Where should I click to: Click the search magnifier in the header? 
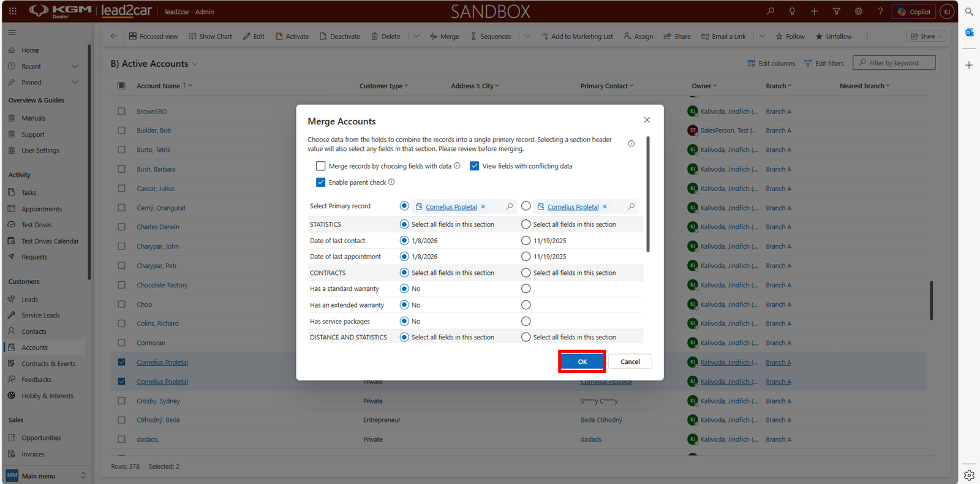point(770,11)
